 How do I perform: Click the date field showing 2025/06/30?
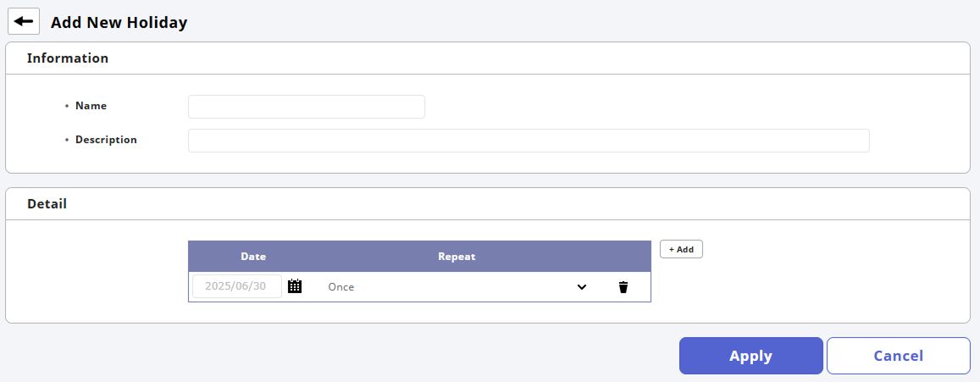click(x=236, y=286)
